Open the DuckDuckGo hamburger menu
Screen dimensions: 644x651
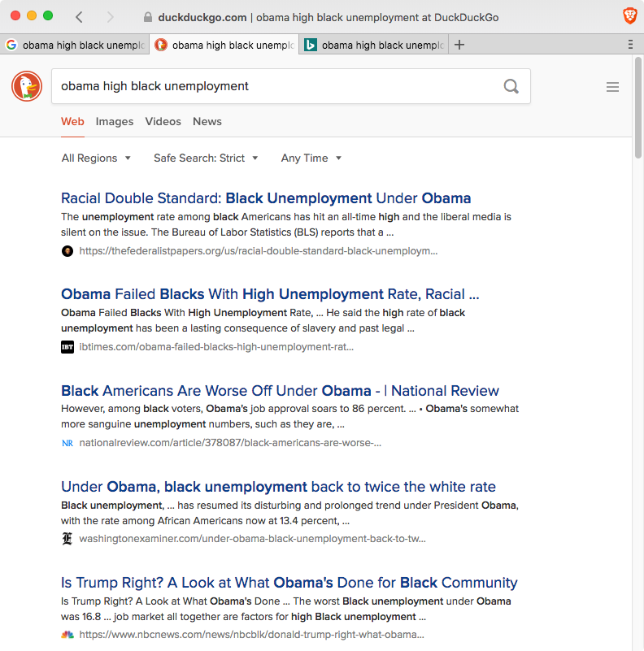(x=612, y=87)
